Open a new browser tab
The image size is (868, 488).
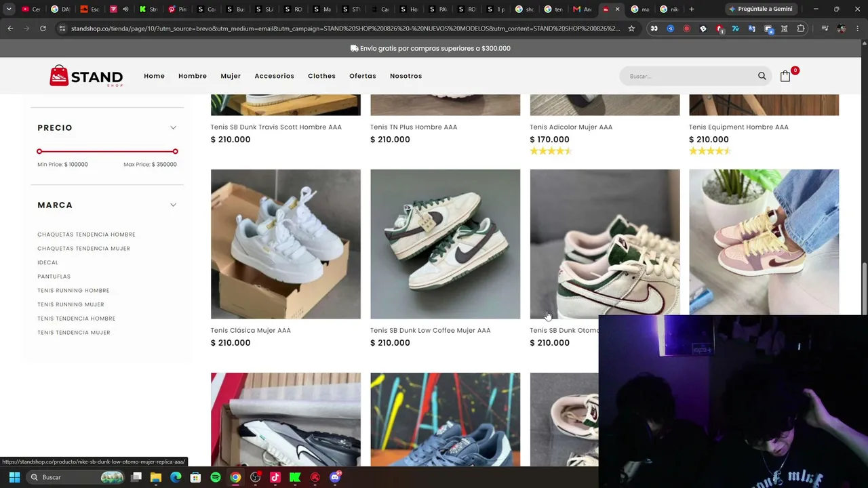[x=692, y=9]
